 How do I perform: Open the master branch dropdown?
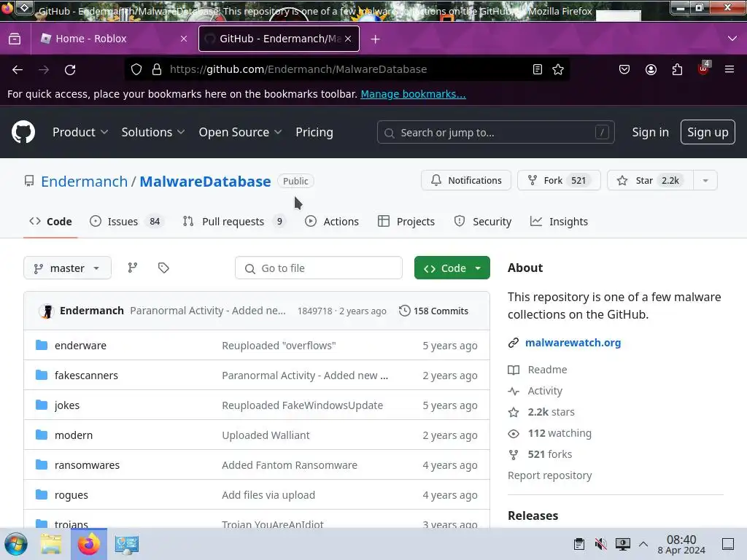[x=67, y=268]
